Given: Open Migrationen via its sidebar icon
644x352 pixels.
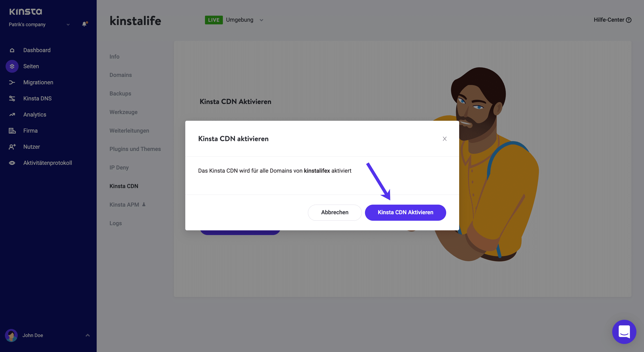Looking at the screenshot, I should 12,82.
